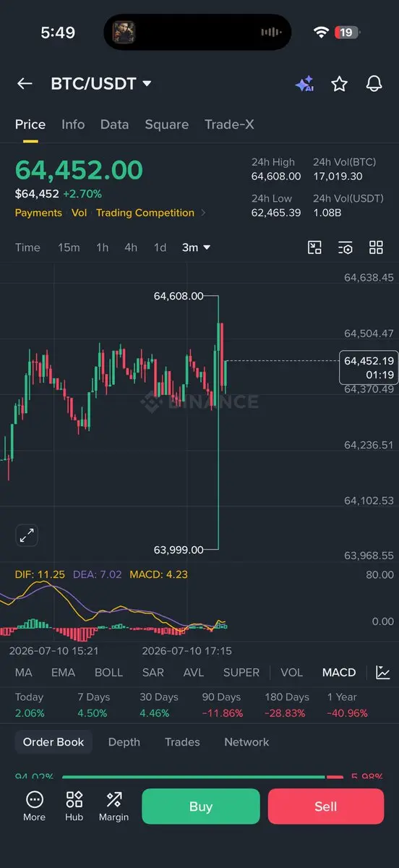The height and width of the screenshot is (868, 399).
Task: Open the 3m interval dropdown
Action: click(x=196, y=247)
